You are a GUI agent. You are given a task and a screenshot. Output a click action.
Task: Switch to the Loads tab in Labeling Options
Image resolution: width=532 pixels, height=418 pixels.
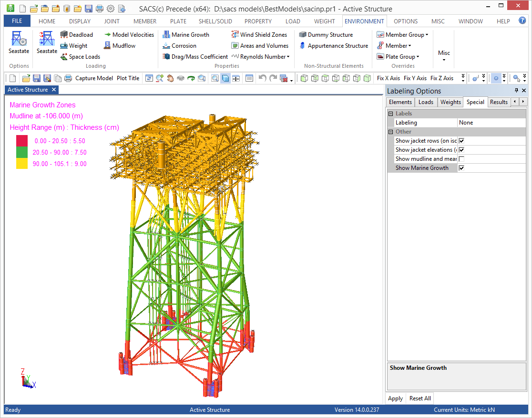pyautogui.click(x=426, y=102)
